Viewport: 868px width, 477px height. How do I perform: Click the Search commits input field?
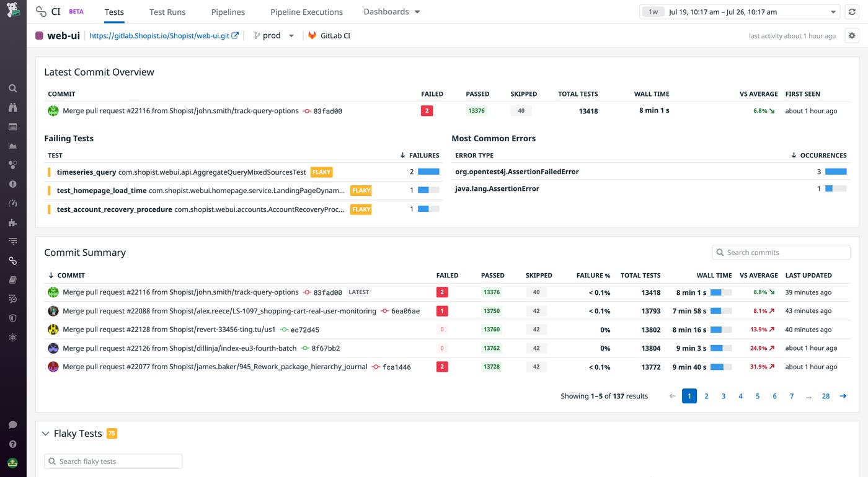coord(781,252)
